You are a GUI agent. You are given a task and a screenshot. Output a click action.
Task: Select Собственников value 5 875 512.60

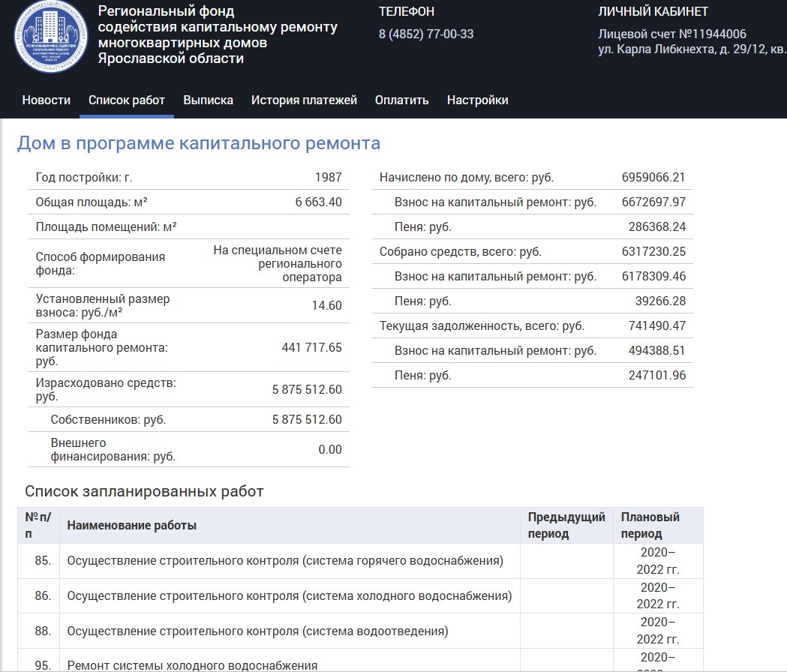(x=307, y=419)
